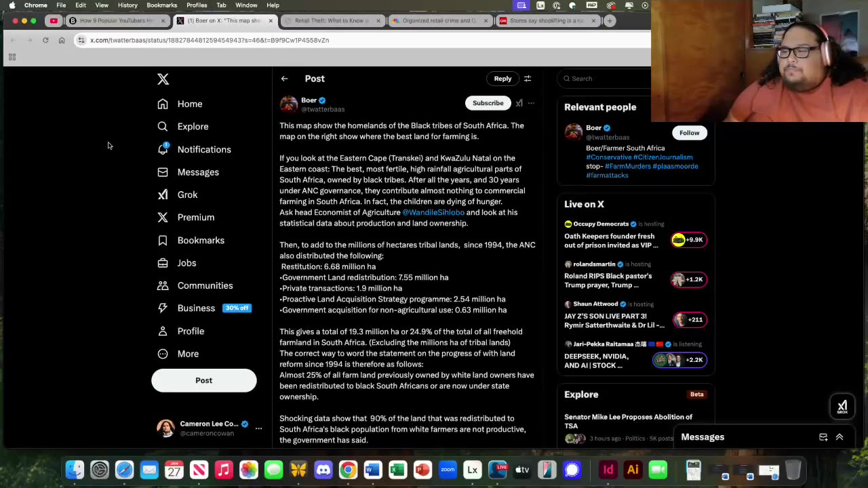Image resolution: width=868 pixels, height=488 pixels.
Task: Open the @WandileSihlobo mention link
Action: click(x=433, y=212)
